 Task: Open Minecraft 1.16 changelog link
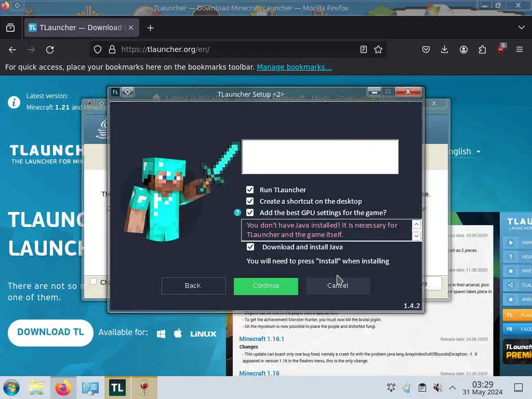tap(259, 373)
